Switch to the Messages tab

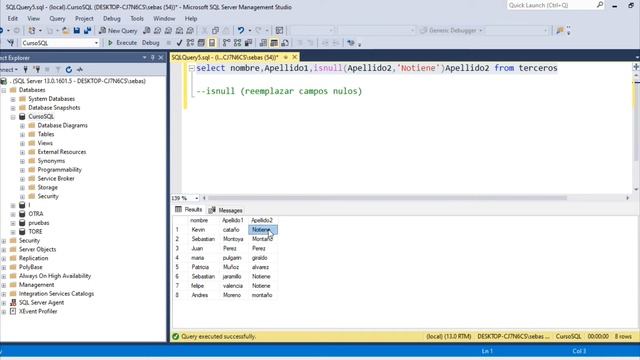[x=226, y=210]
